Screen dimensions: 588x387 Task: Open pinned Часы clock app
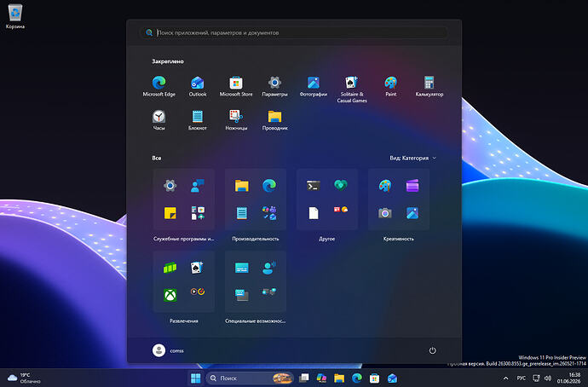click(159, 120)
